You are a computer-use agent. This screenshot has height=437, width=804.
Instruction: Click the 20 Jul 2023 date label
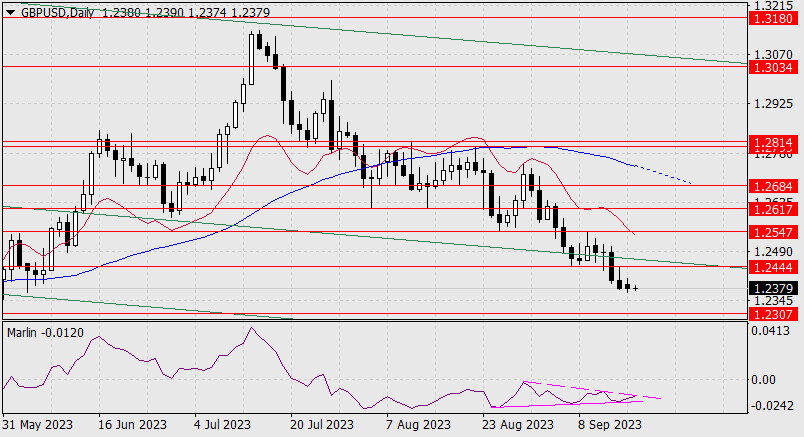[x=322, y=425]
